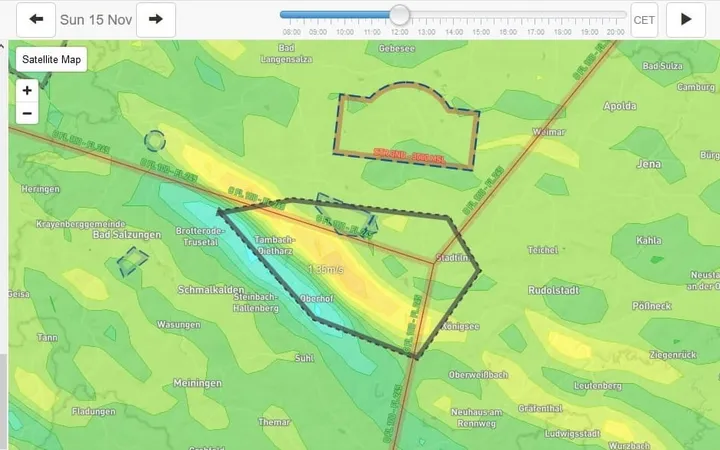Image resolution: width=720 pixels, height=450 pixels.
Task: Start forecast animation with play button
Action: coord(686,20)
